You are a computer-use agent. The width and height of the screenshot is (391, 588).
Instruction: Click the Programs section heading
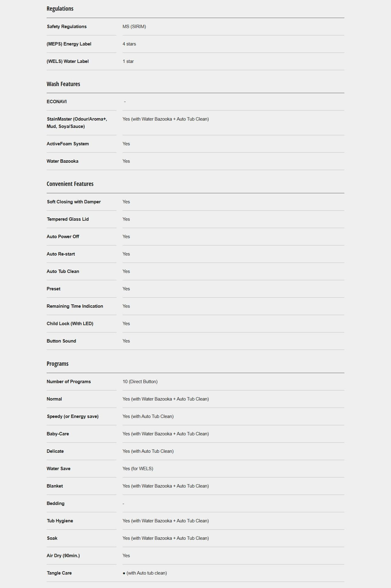(57, 364)
